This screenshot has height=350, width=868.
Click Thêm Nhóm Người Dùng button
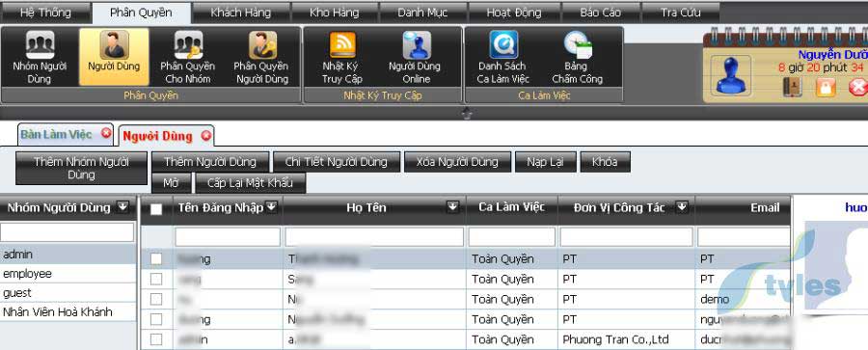click(x=81, y=169)
